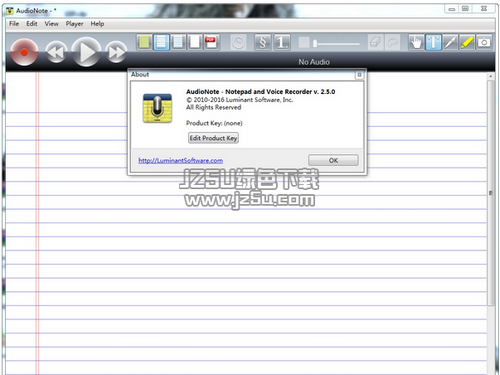Click the camera snapshot icon
The image size is (500, 375).
[484, 42]
